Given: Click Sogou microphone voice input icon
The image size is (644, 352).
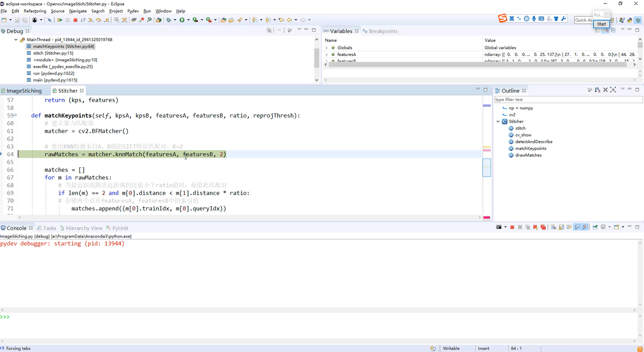Looking at the screenshot, I should (534, 18).
